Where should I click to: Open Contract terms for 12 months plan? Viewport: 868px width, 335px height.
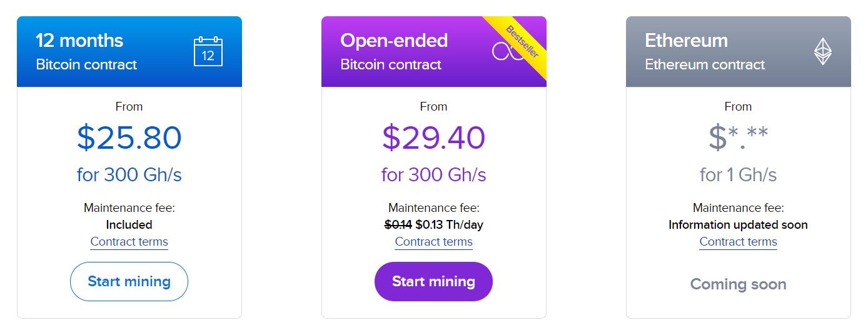(129, 242)
